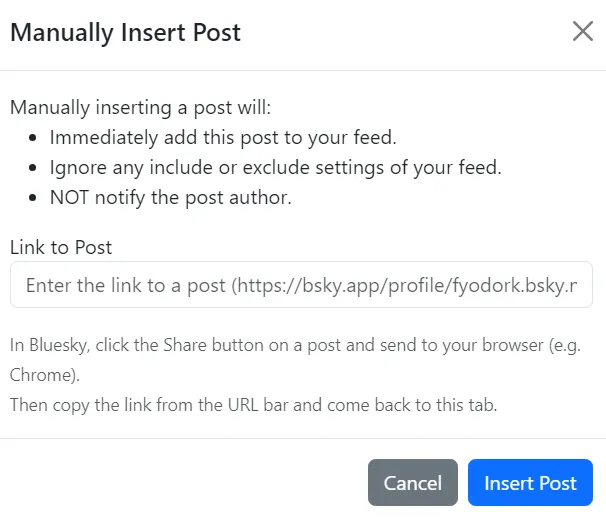This screenshot has width=606, height=518.
Task: Select "Ignore any include or exclude settings" line
Action: (x=275, y=167)
